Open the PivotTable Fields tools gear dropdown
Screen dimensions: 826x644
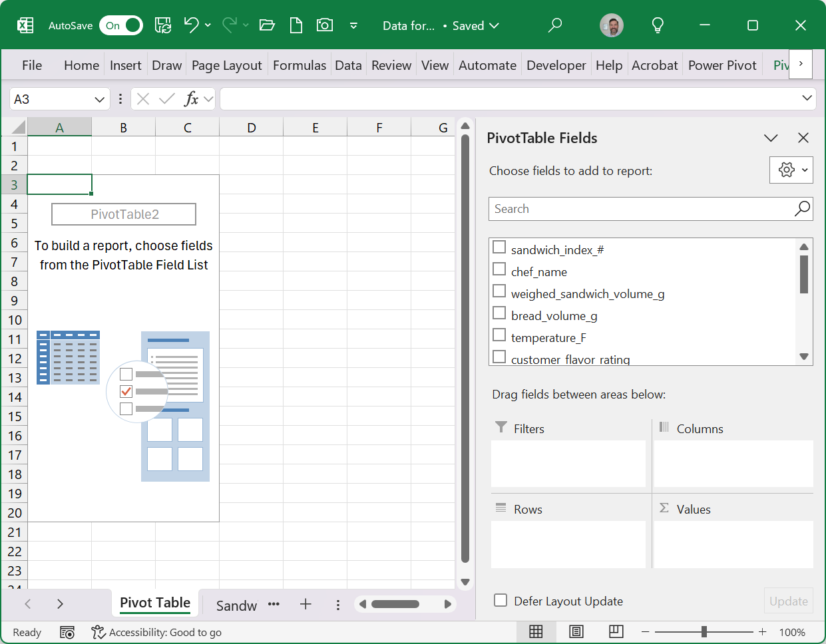point(791,170)
